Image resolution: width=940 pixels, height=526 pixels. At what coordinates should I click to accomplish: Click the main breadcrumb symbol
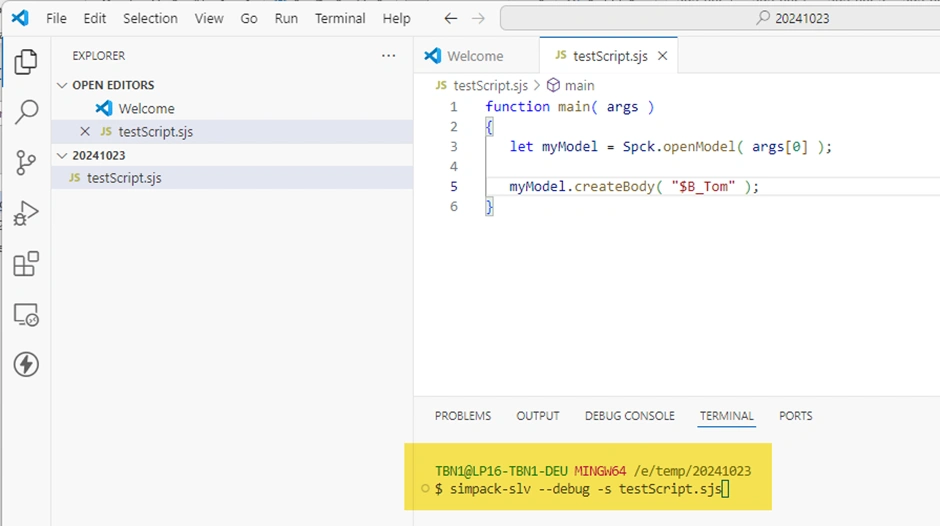[579, 86]
